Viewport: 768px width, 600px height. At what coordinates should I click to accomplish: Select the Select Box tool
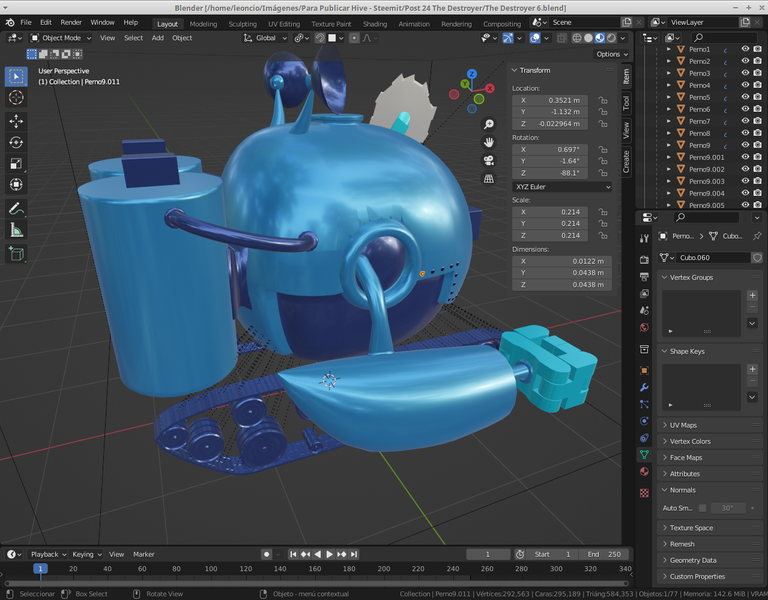point(16,76)
